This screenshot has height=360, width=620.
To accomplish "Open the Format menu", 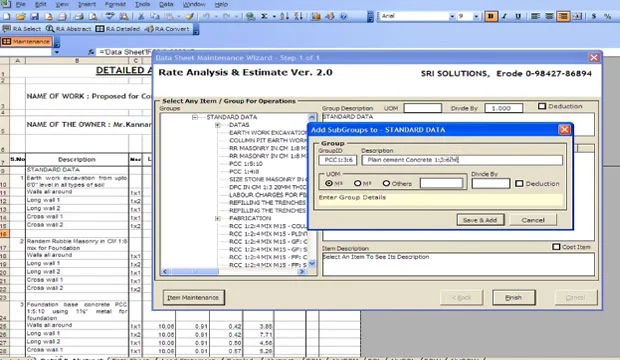I will [115, 4].
